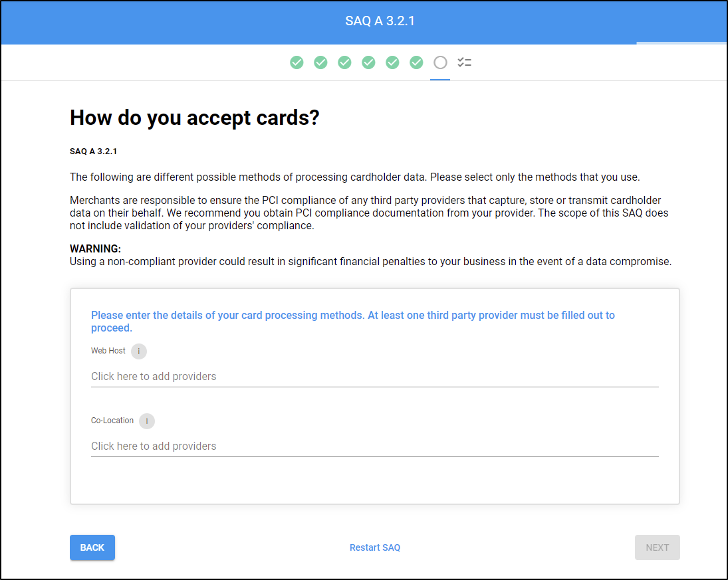Click the progress bar in the header
This screenshot has height=580, width=728.
pyautogui.click(x=681, y=43)
